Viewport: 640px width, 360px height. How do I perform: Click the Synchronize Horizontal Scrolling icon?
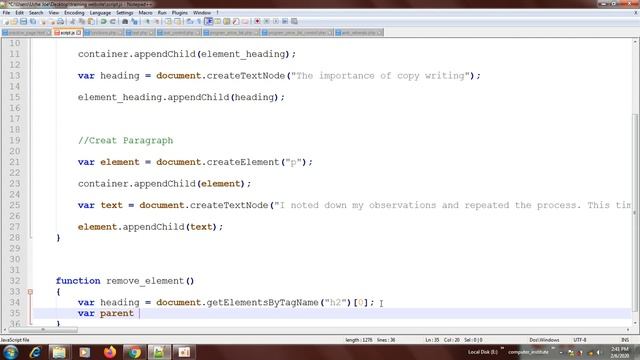click(178, 21)
